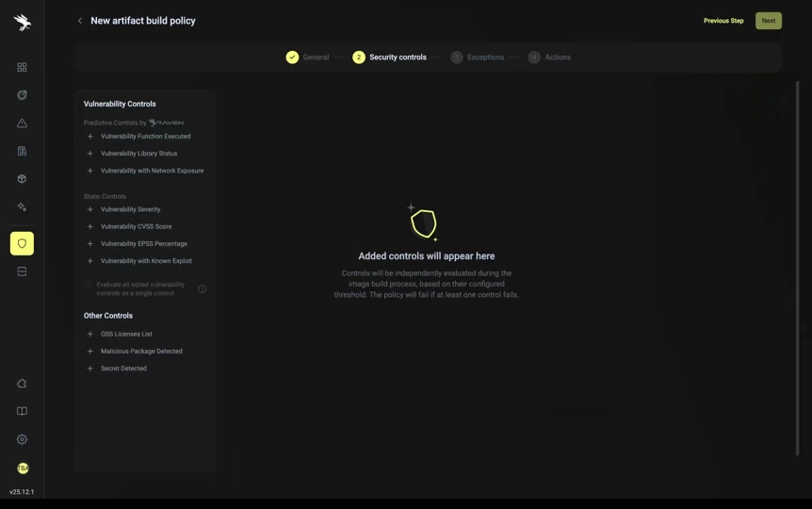
Task: Open the settings gear icon
Action: (x=22, y=439)
